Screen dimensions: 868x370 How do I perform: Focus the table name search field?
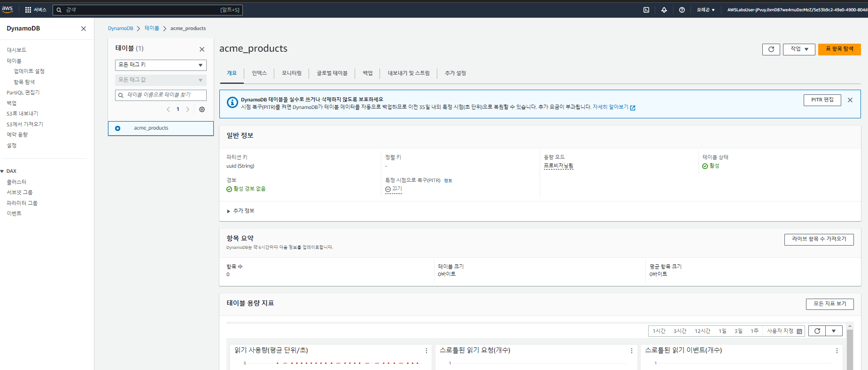[161, 95]
